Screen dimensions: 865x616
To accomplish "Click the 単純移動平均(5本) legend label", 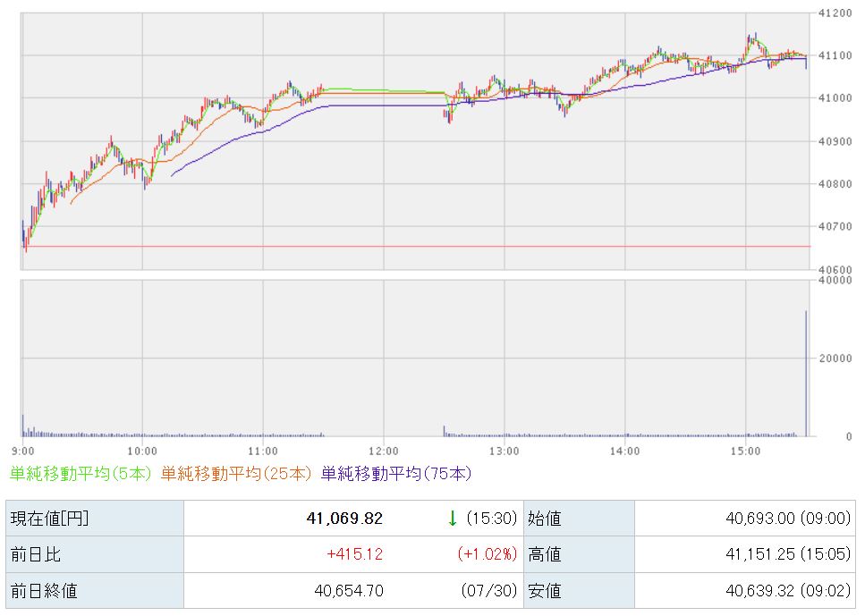I will click(81, 473).
